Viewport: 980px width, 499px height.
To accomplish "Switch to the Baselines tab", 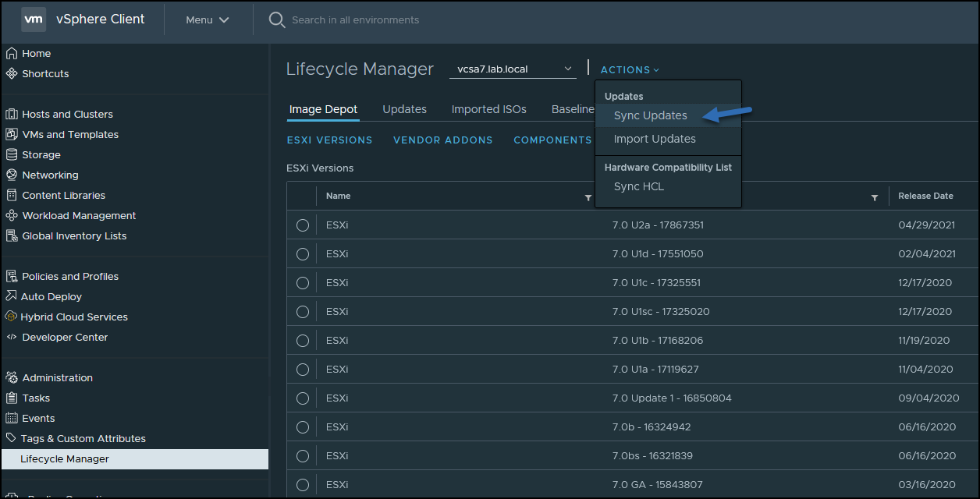I will tap(573, 109).
